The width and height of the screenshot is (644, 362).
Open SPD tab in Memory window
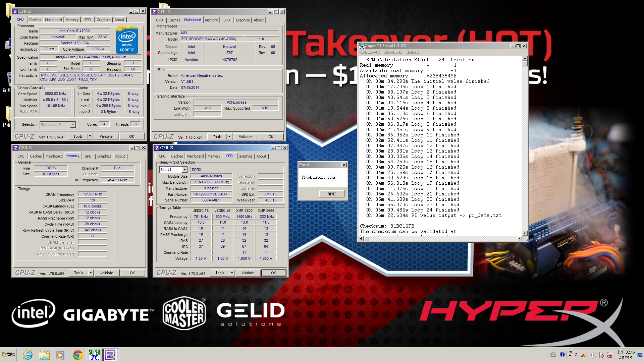pos(88,156)
